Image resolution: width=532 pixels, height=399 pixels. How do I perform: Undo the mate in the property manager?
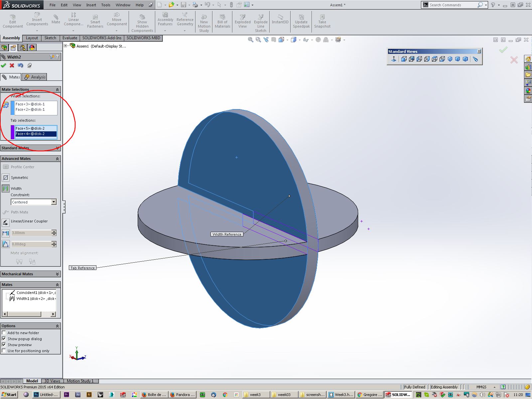coord(21,66)
